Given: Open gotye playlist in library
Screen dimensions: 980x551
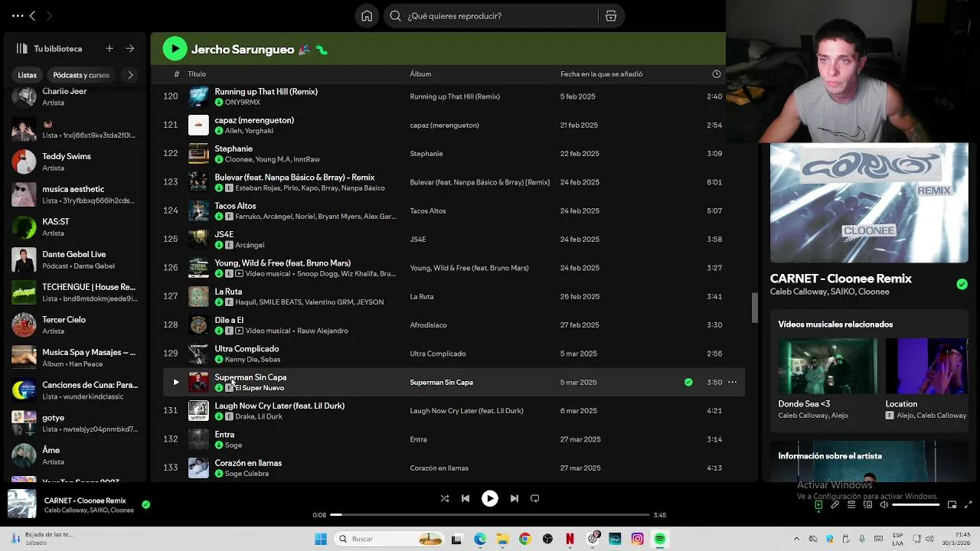Looking at the screenshot, I should pyautogui.click(x=75, y=422).
